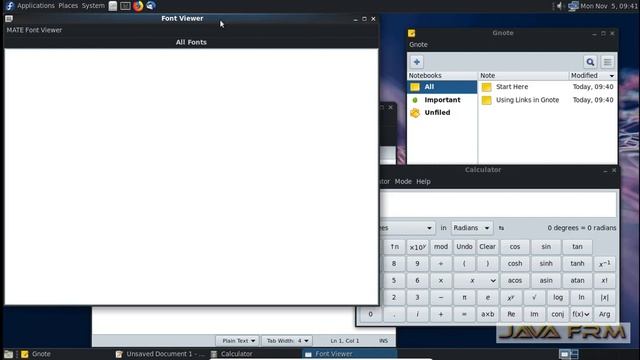Swap the conversion units in Calculator
This screenshot has height=360, width=640.
pyautogui.click(x=501, y=228)
